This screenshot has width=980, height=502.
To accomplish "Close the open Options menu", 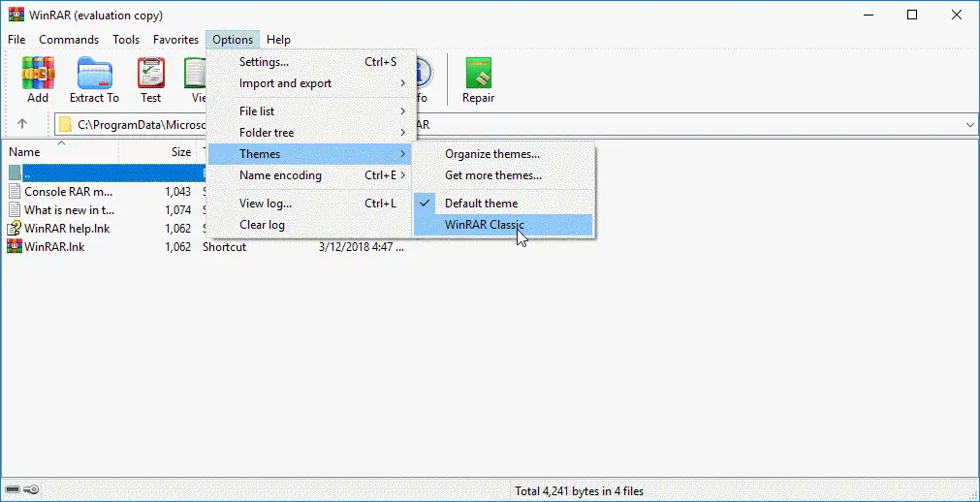I will tap(233, 40).
